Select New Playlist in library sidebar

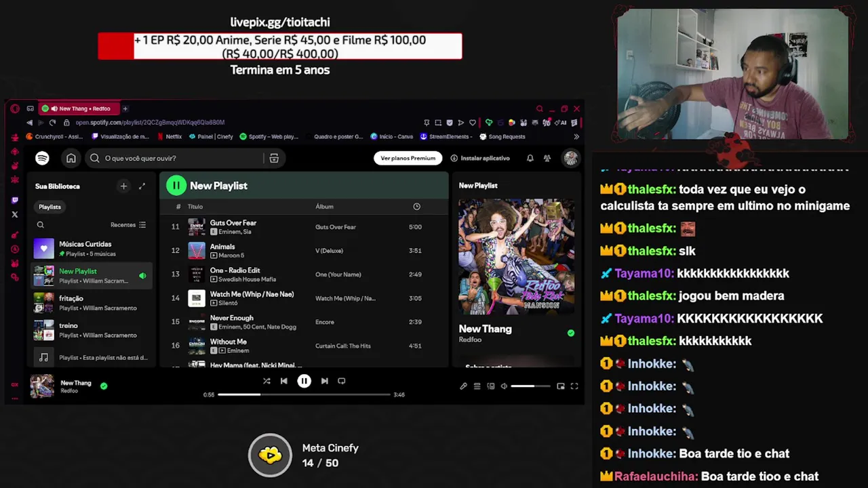click(x=91, y=276)
